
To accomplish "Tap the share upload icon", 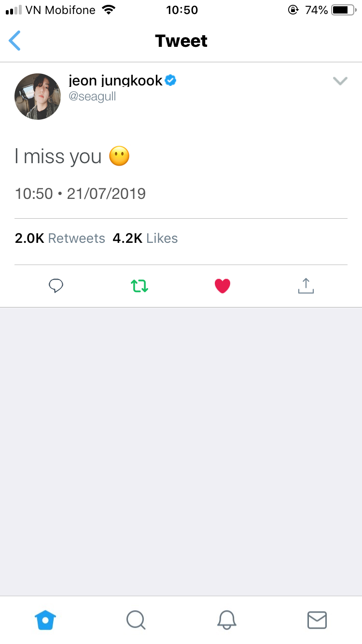I will pyautogui.click(x=306, y=286).
